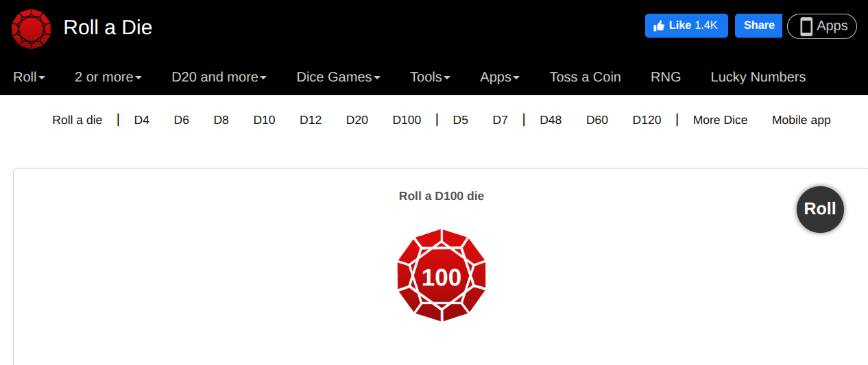
Task: Click the Facebook Share button
Action: pos(758,25)
